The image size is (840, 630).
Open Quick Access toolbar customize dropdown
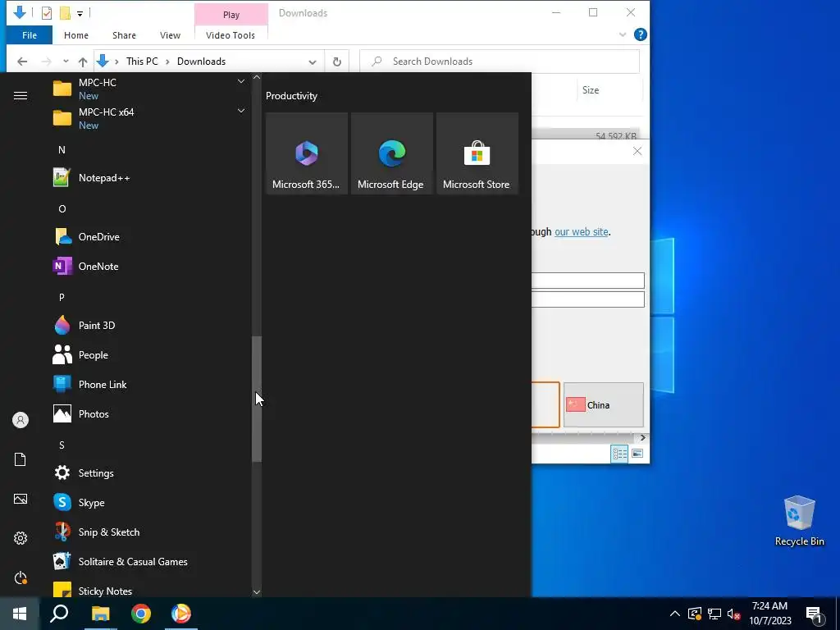[80, 13]
